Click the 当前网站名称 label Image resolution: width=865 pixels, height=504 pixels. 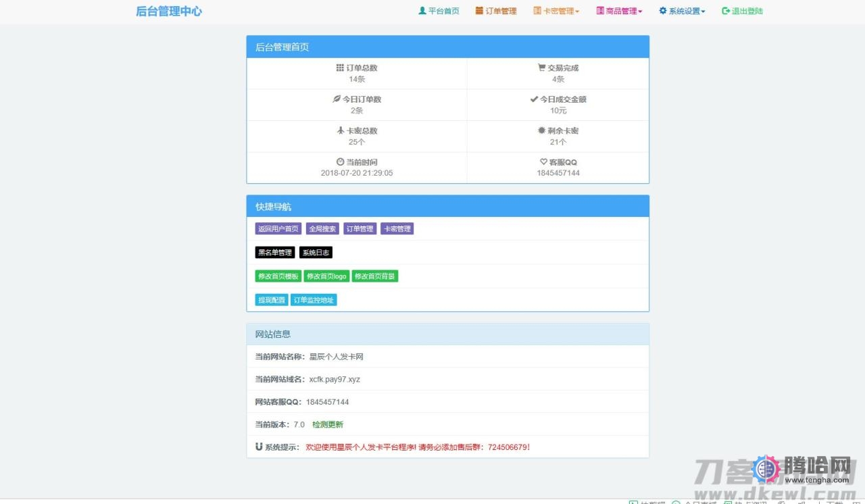(x=280, y=357)
